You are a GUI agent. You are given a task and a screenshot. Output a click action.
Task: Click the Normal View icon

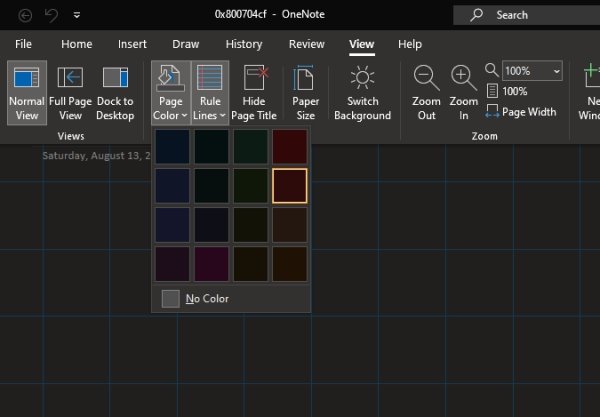[x=27, y=79]
